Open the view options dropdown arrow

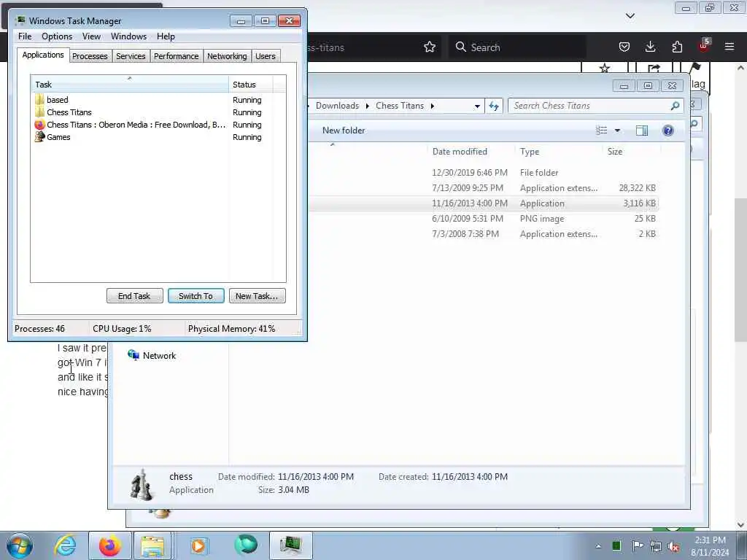617,131
